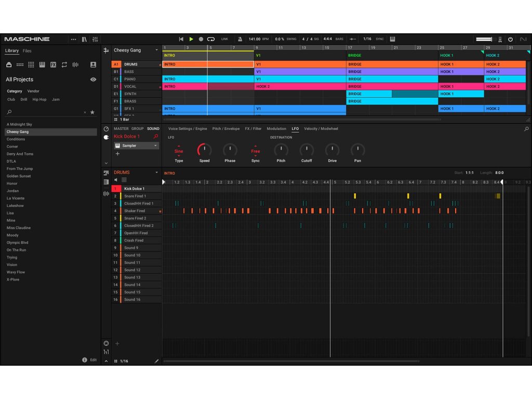Open the Maschine main menu (three dots)

[x=73, y=39]
